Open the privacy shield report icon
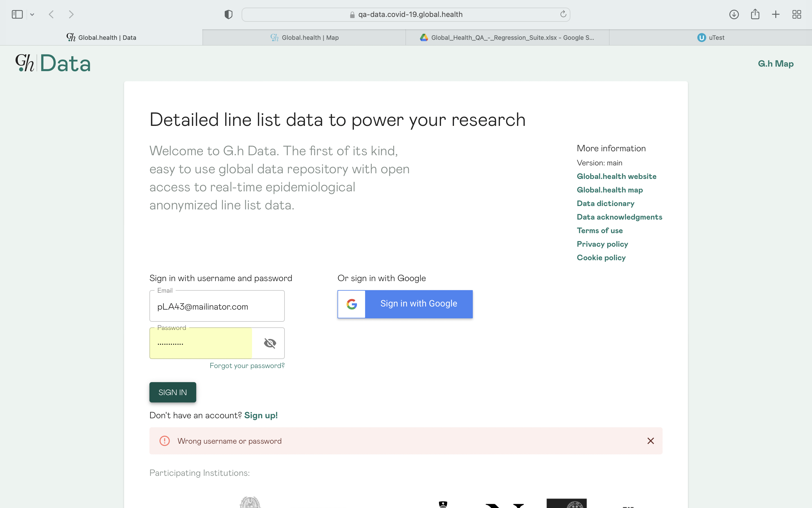Screen dimensions: 812x508 (228, 14)
